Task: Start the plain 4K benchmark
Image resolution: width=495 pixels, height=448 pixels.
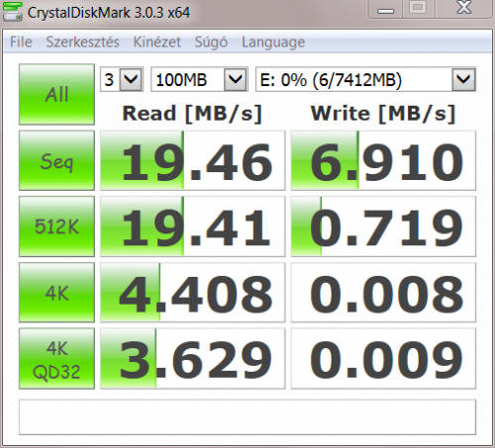Action: [x=56, y=293]
